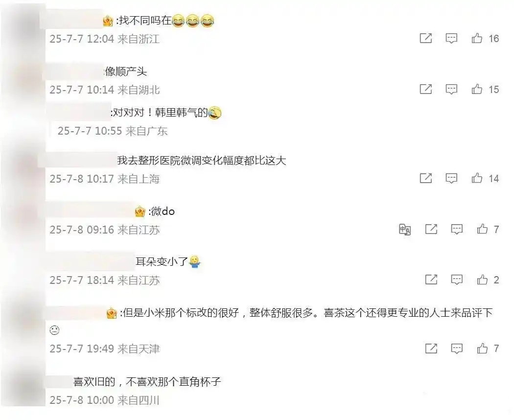Like the 小米那个标 comment from 天津

(482, 348)
